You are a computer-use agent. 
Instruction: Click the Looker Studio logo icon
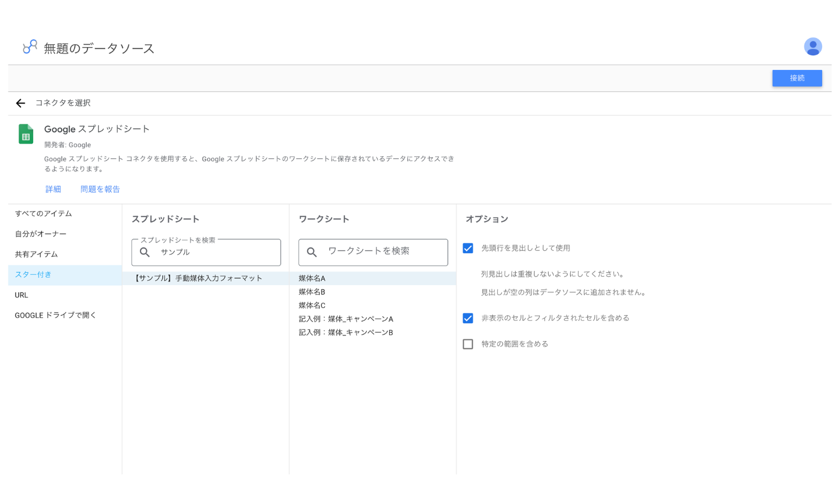30,46
